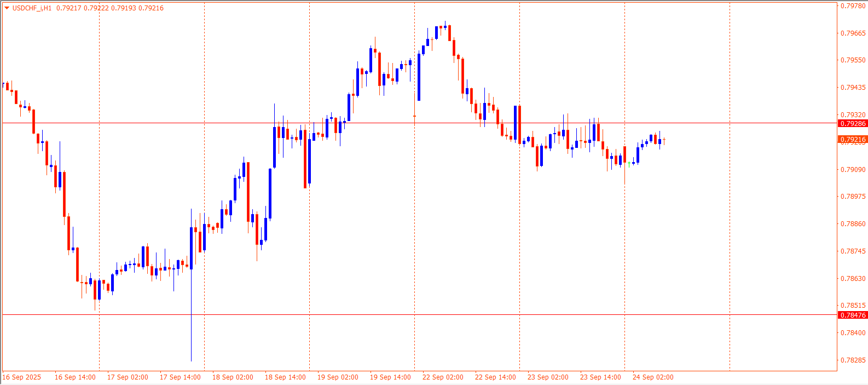This screenshot has height=385, width=868.
Task: Click the 18 Sep 14:00 time label
Action: coord(285,377)
